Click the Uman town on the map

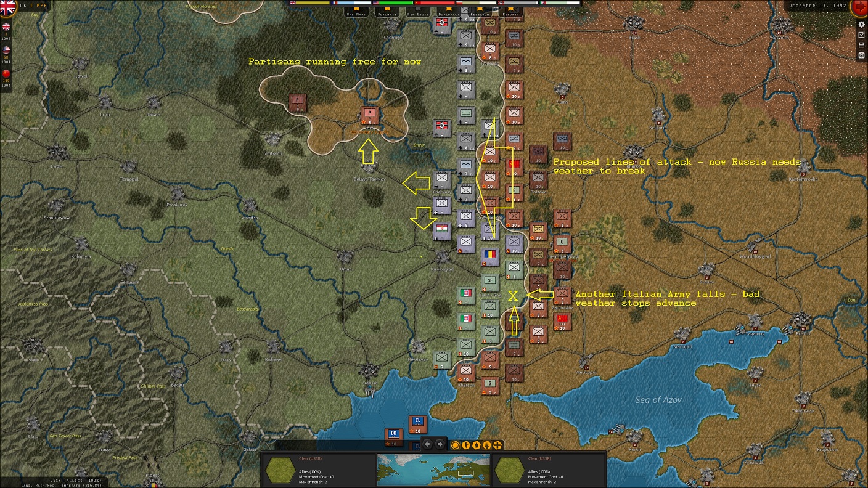click(346, 256)
